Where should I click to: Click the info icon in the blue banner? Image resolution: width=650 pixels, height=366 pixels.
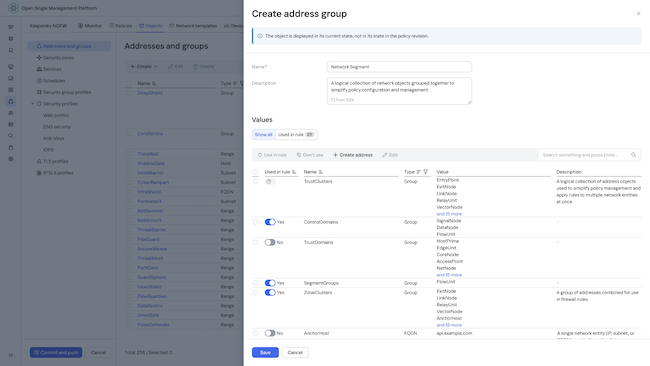[x=260, y=36]
